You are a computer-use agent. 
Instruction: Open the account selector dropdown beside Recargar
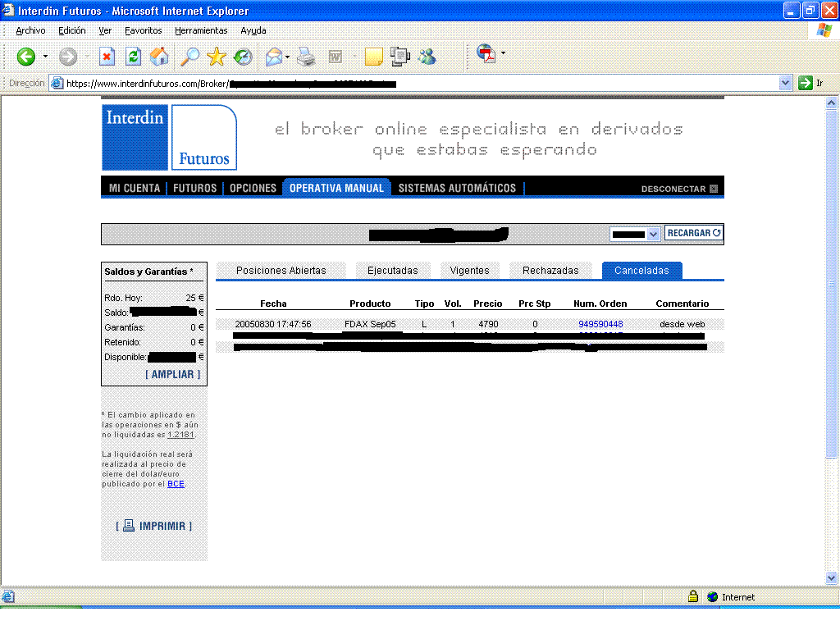click(635, 234)
